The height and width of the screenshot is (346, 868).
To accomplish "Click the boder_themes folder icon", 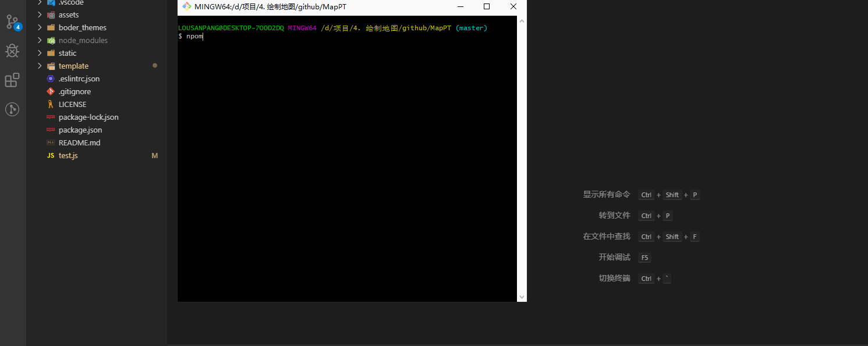I will (x=51, y=27).
